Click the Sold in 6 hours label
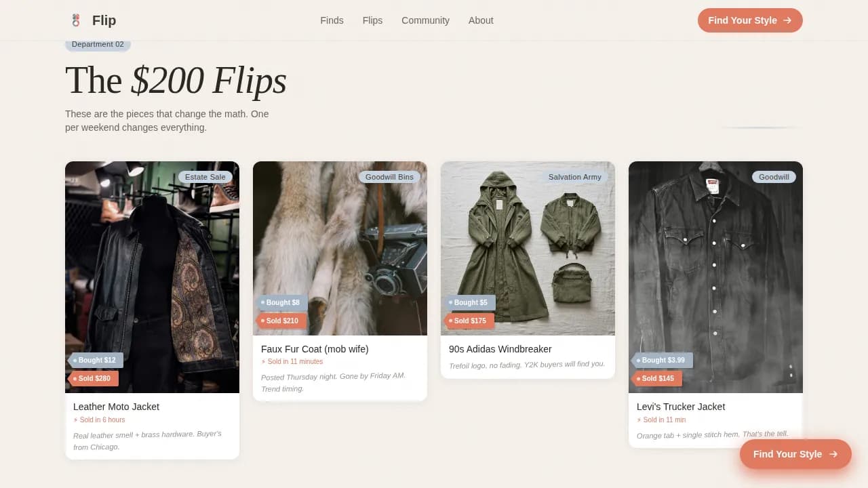 pyautogui.click(x=99, y=420)
